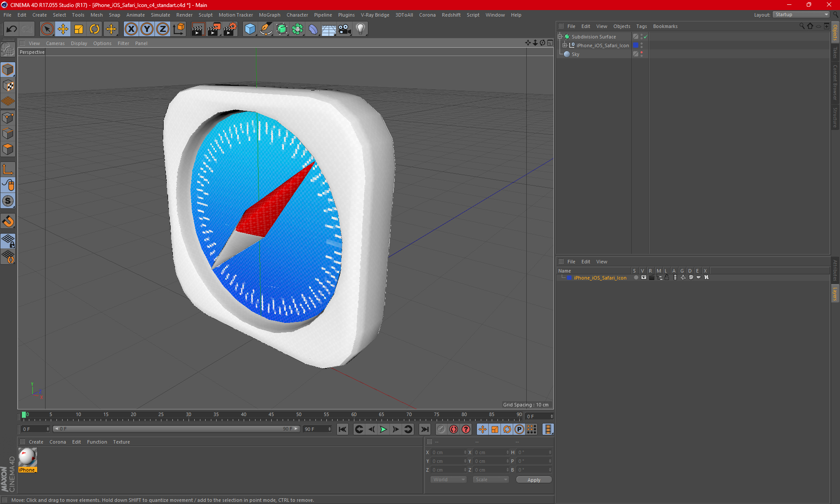The height and width of the screenshot is (504, 840).
Task: Expand the iPhone_iOS_Safari_Icon object
Action: coord(564,45)
